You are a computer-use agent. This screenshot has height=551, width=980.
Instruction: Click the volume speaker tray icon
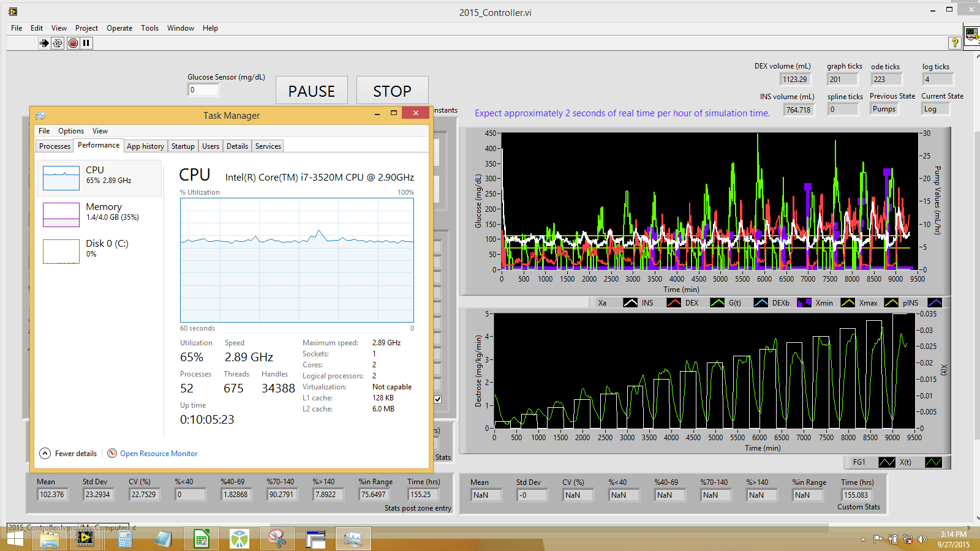click(922, 539)
